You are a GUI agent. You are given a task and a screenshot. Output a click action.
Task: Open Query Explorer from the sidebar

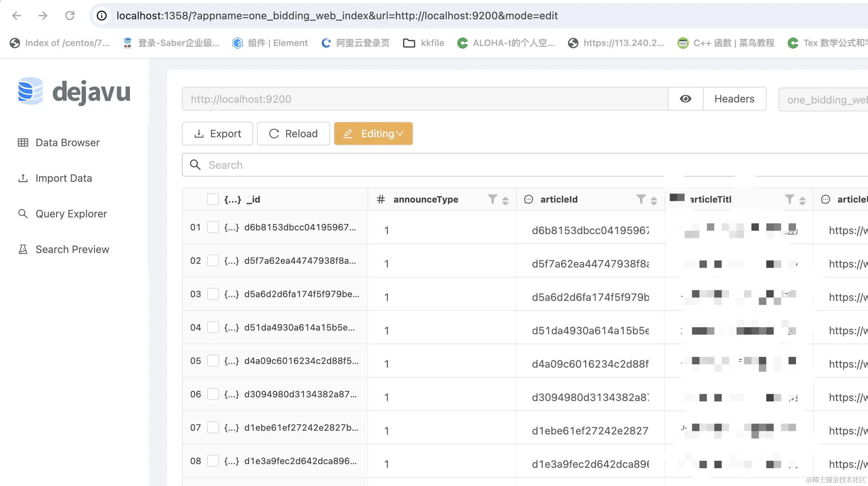tap(71, 214)
